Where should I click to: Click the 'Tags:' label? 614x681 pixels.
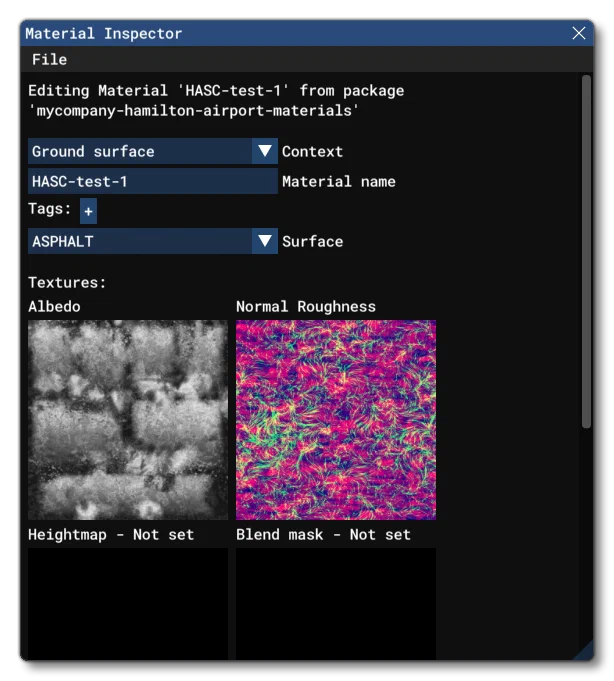point(50,209)
